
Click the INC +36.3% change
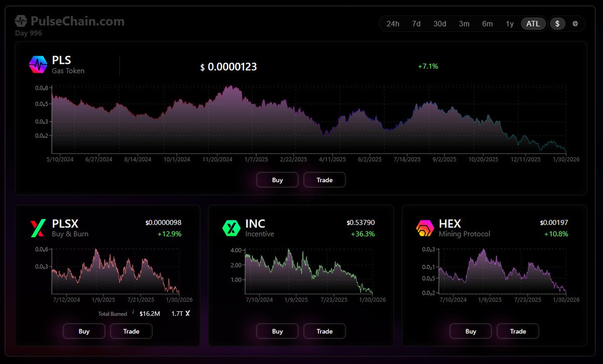363,234
